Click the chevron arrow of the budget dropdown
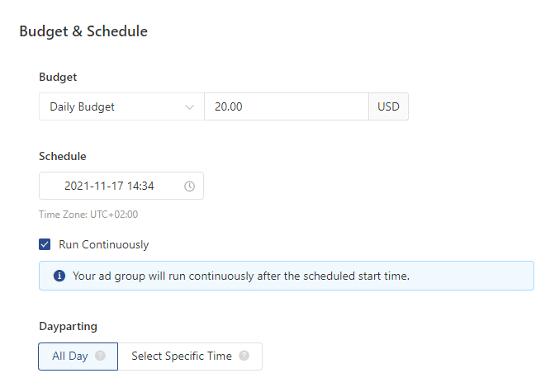550x392 pixels. tap(189, 106)
